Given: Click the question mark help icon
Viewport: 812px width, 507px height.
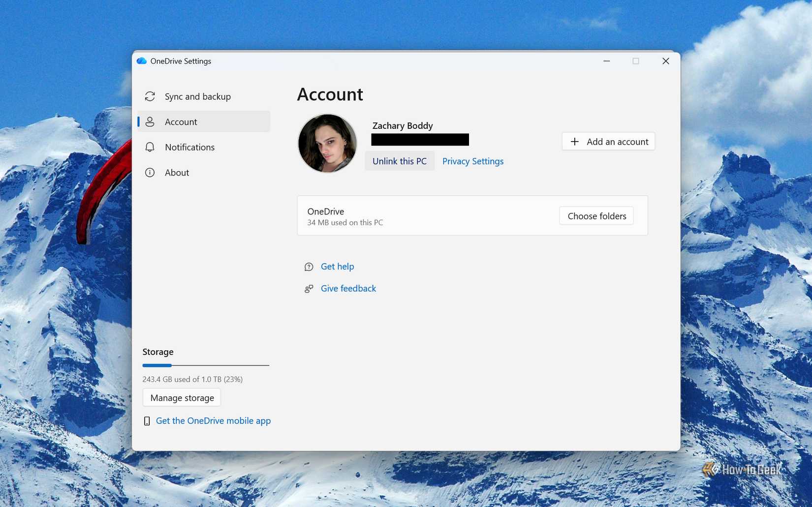Looking at the screenshot, I should pyautogui.click(x=309, y=267).
